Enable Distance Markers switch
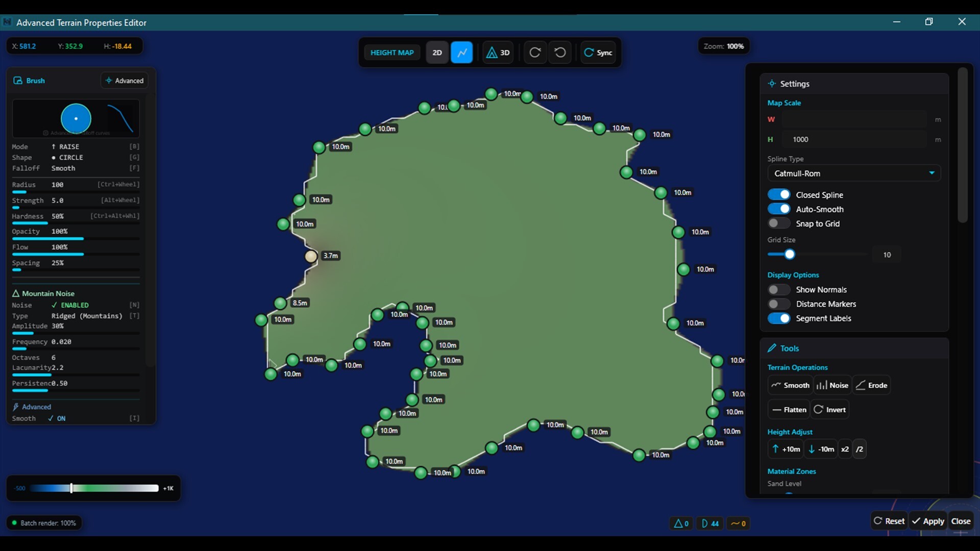980x551 pixels. 778,304
